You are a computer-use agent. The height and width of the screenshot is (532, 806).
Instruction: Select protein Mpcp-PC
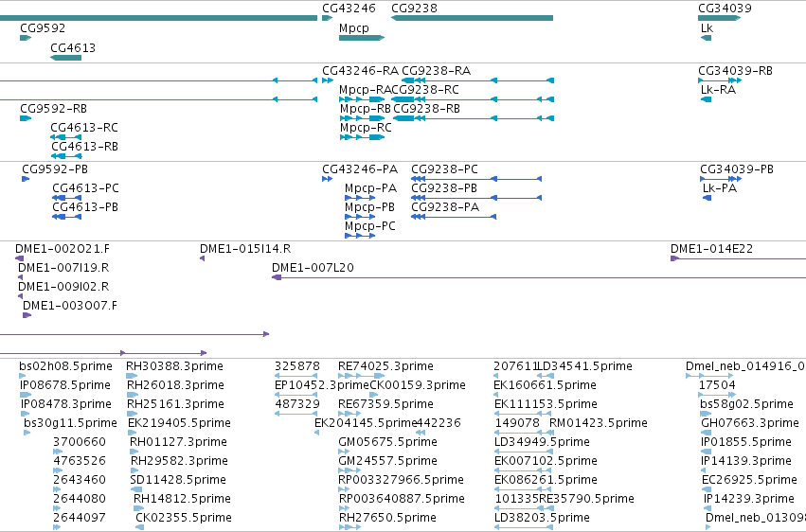click(x=370, y=226)
